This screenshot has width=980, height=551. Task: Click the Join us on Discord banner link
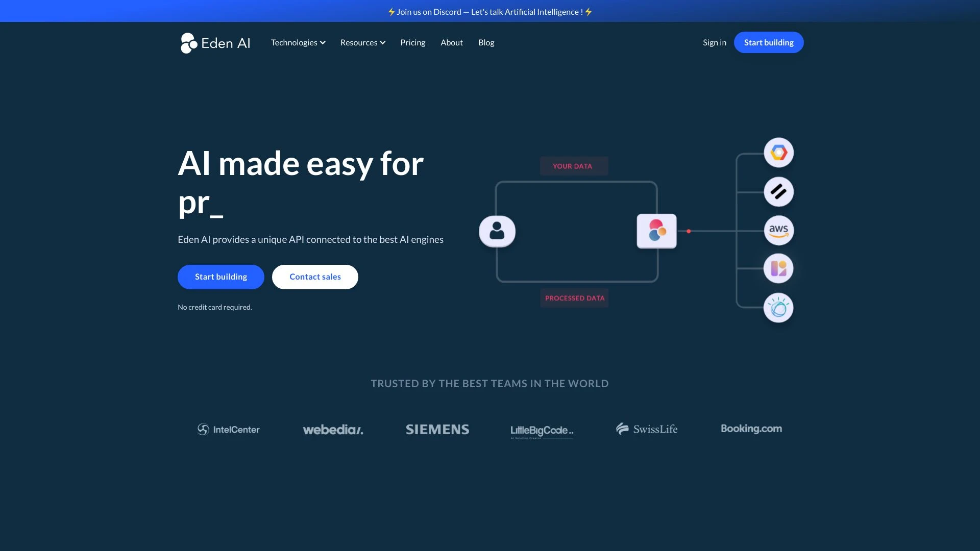(x=490, y=11)
